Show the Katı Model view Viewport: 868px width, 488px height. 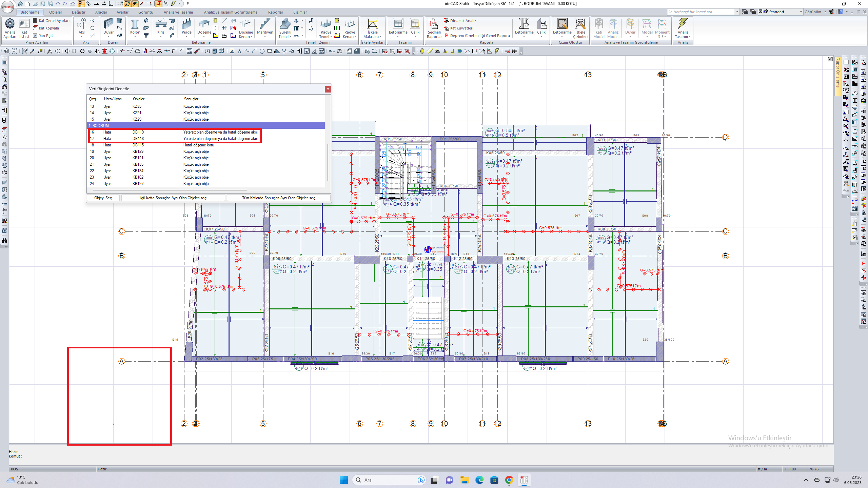(599, 28)
